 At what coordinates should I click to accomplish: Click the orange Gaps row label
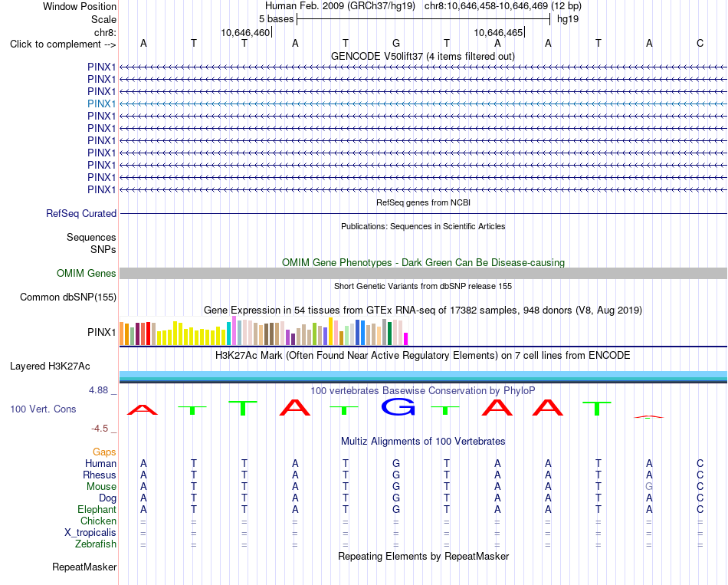104,452
